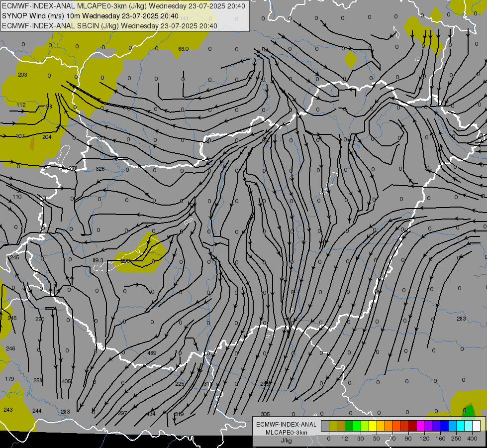Click the map value '112'
Viewport: 487px width, 448px height.
point(21,105)
